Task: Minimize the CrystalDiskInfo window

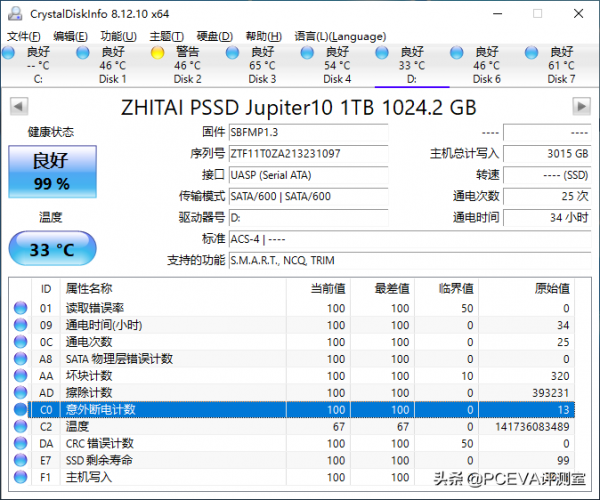Action: 497,14
